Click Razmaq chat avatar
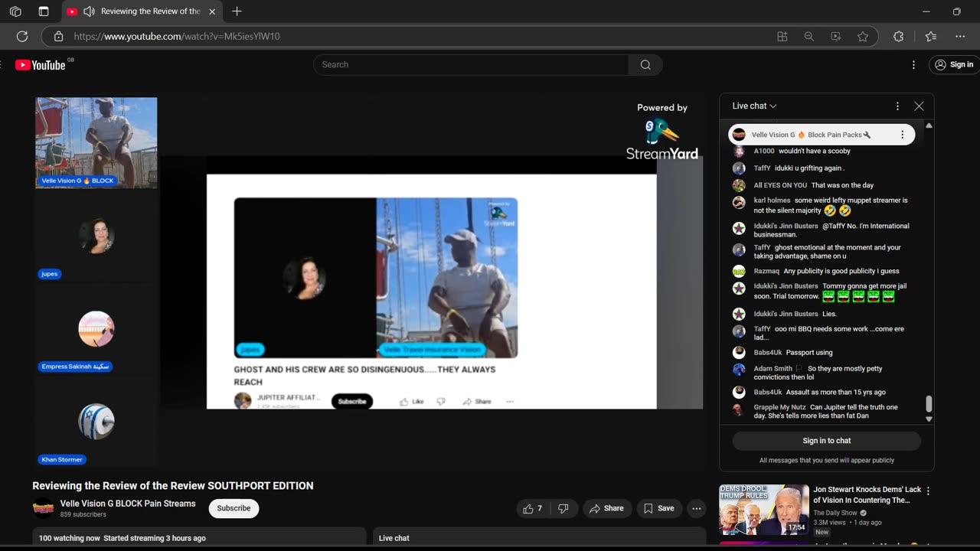 (739, 271)
